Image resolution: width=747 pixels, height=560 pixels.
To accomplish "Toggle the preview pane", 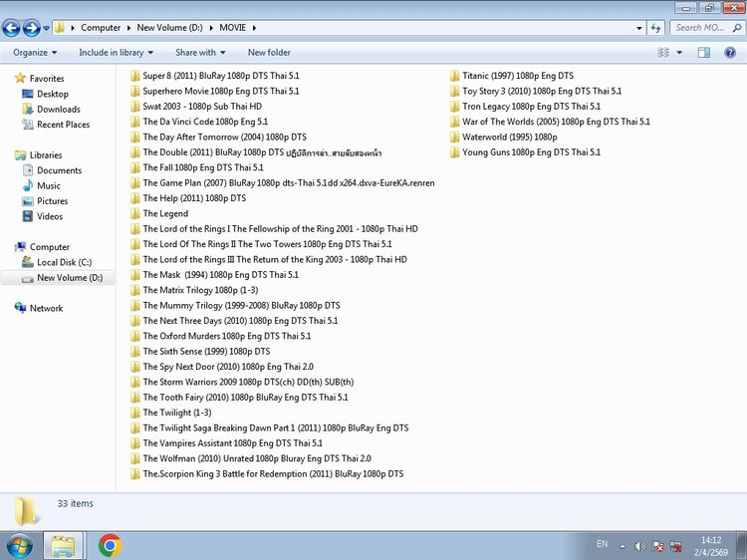I will (703, 53).
